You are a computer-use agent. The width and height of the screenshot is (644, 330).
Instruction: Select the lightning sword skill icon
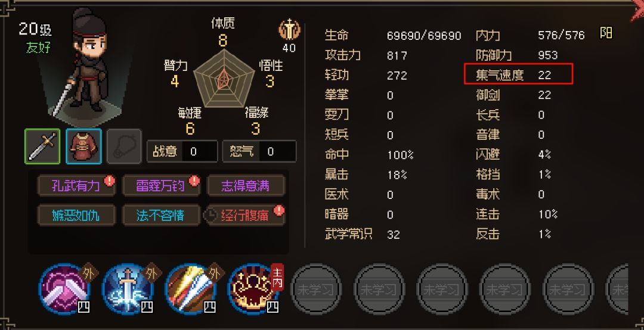coord(128,289)
